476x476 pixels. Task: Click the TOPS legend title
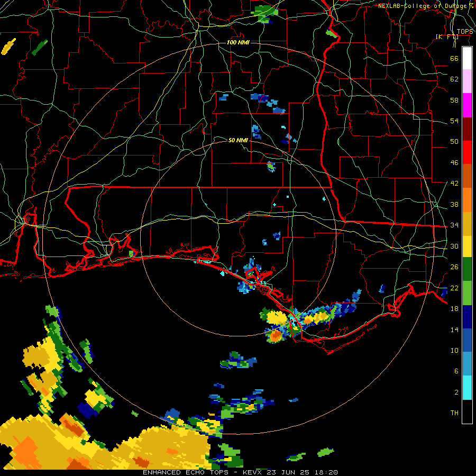(465, 31)
